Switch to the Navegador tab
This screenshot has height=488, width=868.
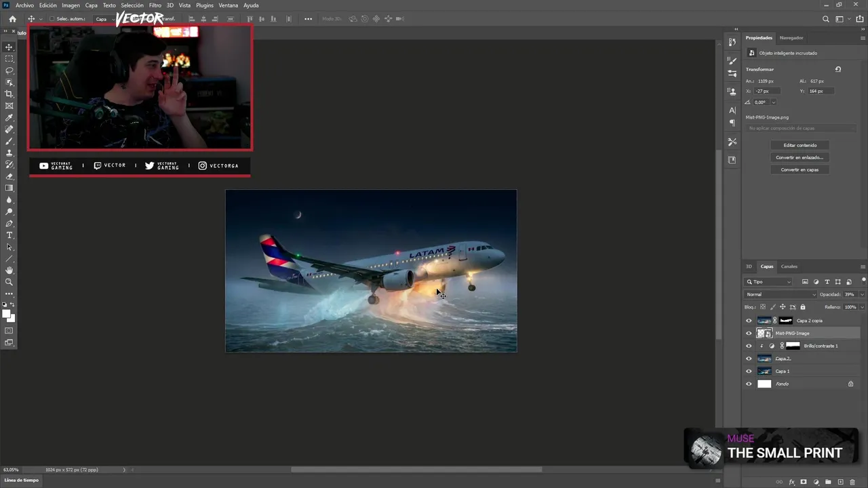[x=791, y=38]
